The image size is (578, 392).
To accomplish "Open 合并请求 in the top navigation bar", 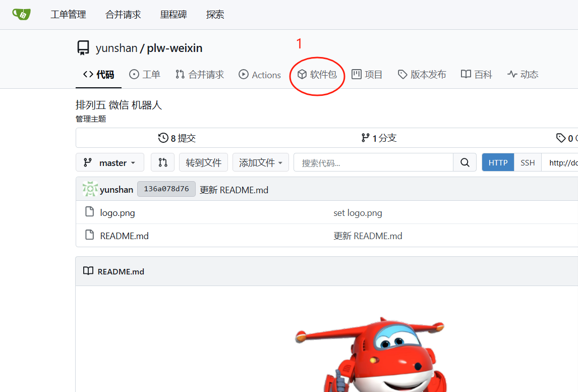I will tap(123, 15).
